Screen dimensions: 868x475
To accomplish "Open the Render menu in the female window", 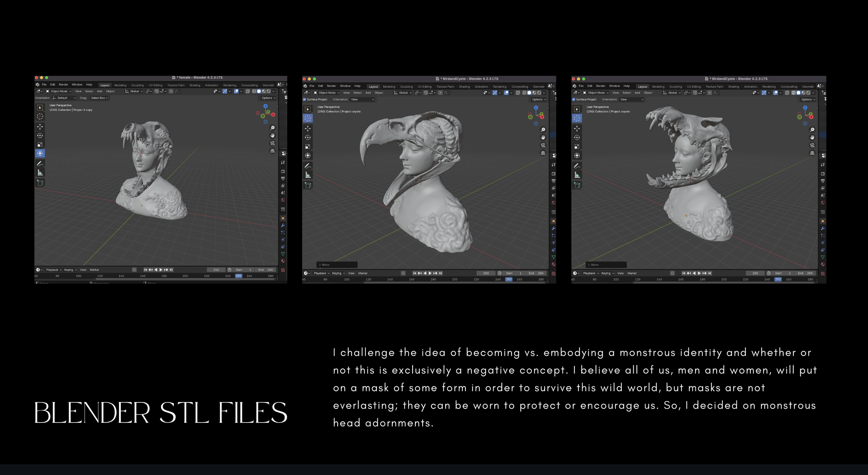I will tap(63, 84).
